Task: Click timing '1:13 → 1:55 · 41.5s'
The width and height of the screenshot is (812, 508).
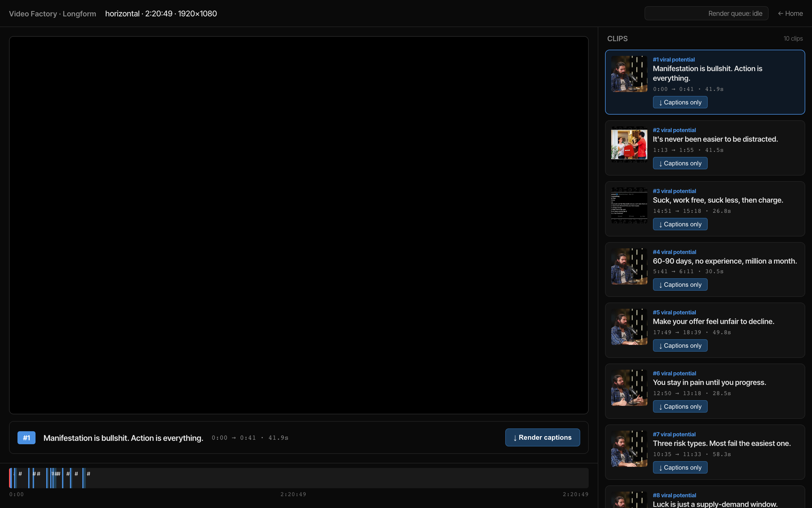Action: 688,150
